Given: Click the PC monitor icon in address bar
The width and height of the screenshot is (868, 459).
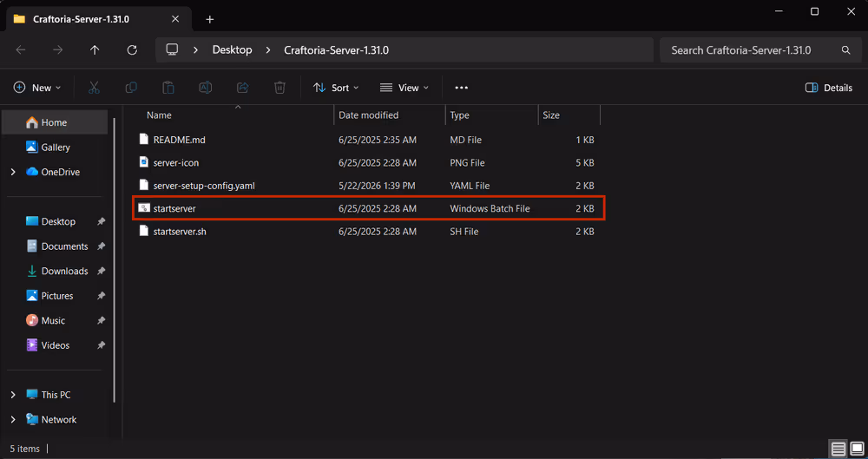Looking at the screenshot, I should click(172, 49).
